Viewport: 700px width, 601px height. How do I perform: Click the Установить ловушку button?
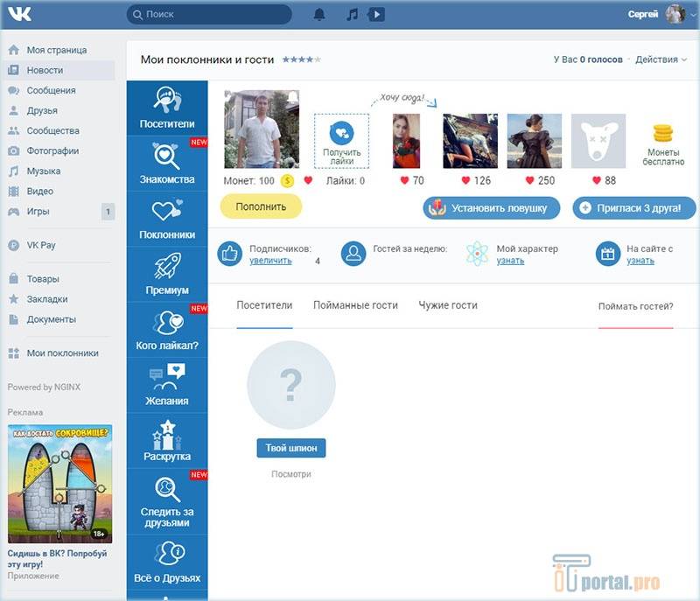[491, 208]
